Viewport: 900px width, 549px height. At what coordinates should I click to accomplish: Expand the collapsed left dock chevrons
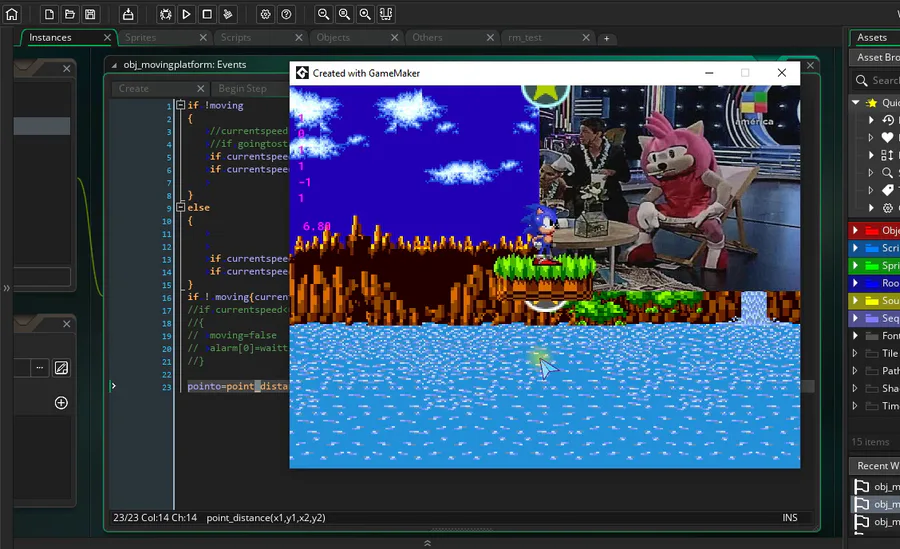6,288
